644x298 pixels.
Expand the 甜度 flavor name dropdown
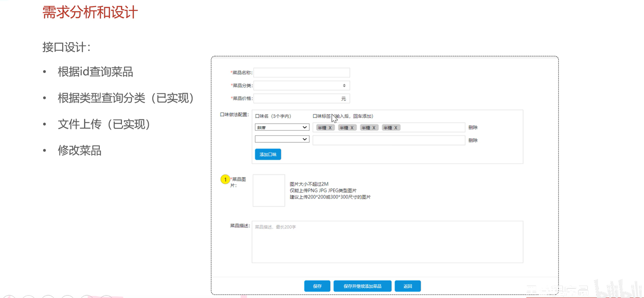pyautogui.click(x=282, y=127)
